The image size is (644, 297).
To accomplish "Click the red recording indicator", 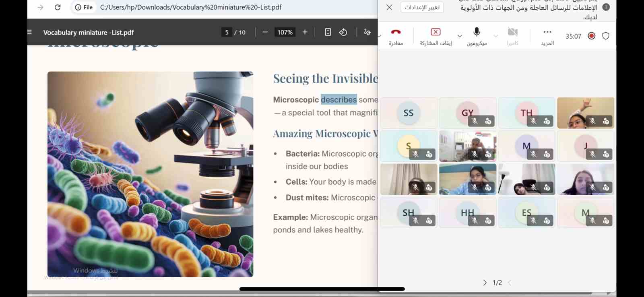I will click(x=591, y=36).
